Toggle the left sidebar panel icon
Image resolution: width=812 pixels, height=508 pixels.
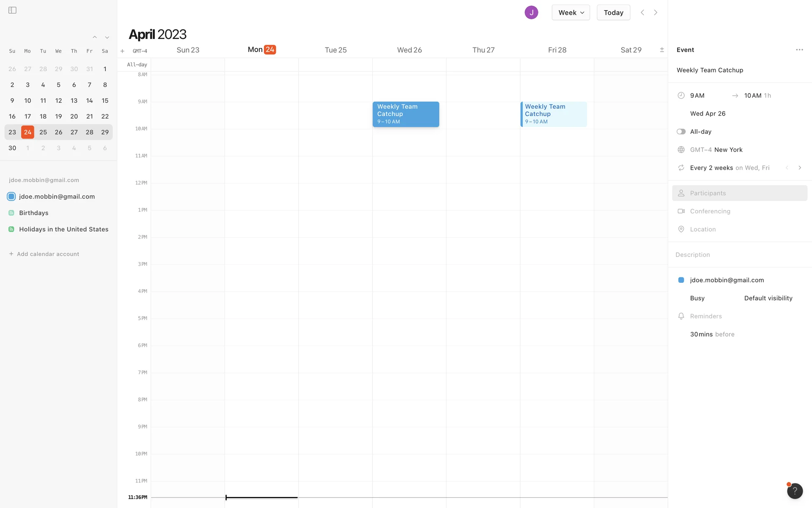12,10
